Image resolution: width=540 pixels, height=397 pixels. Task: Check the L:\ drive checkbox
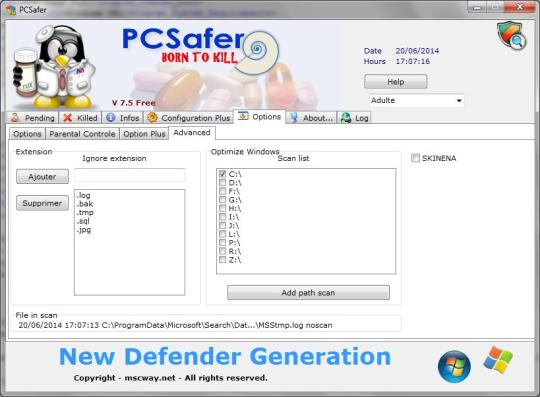coord(222,234)
